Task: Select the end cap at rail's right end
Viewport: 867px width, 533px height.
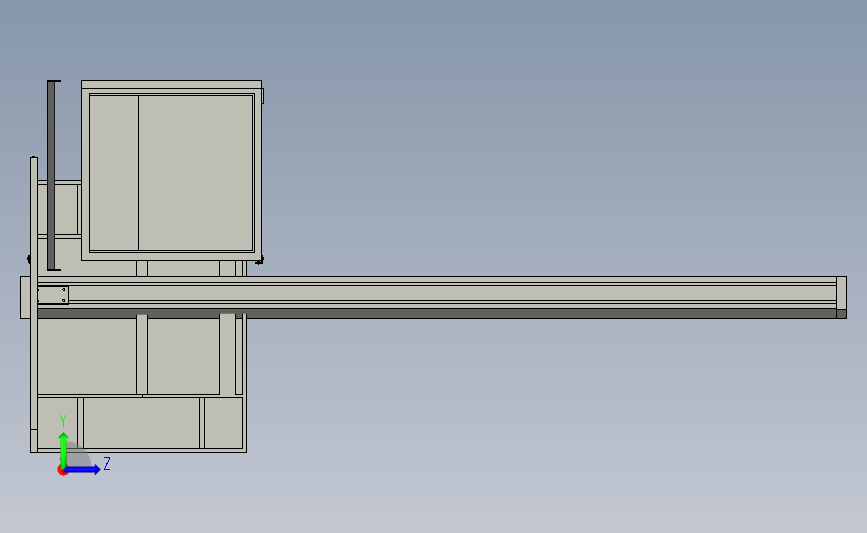Action: [842, 297]
